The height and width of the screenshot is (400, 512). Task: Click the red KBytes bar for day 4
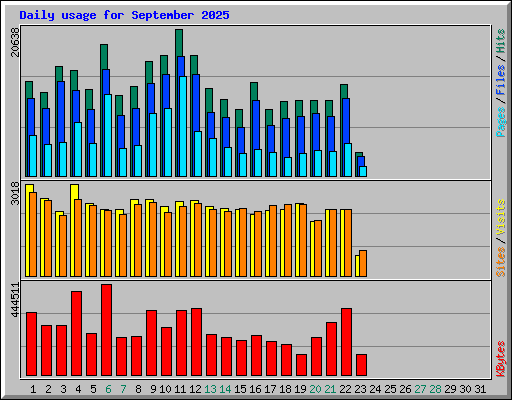[76, 334]
